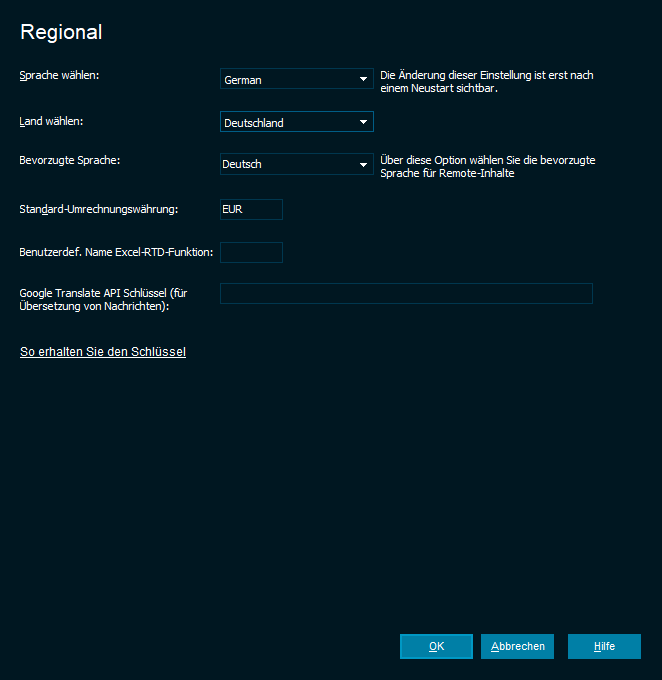Click the arrow on the Deutschland country dropdown
This screenshot has height=680, width=662.
(x=363, y=122)
